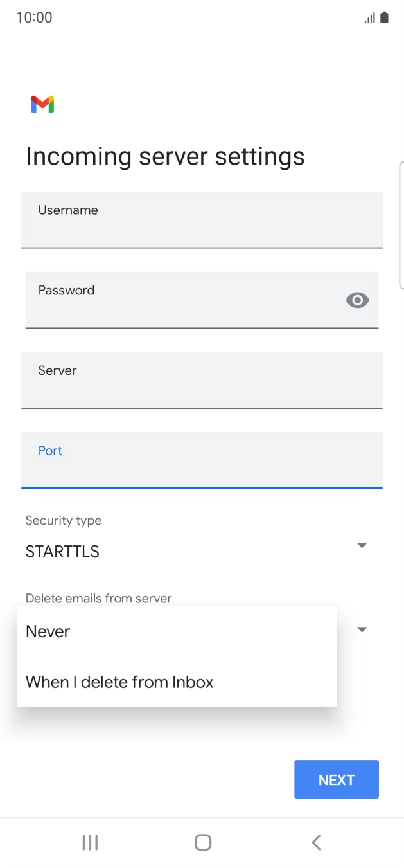The image size is (404, 868).
Task: Tap the Back button in navigation bar
Action: pos(315,842)
